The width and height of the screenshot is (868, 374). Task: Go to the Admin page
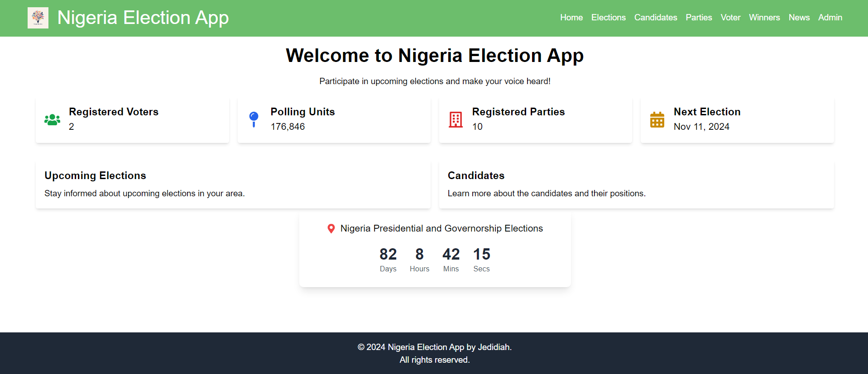click(x=830, y=18)
